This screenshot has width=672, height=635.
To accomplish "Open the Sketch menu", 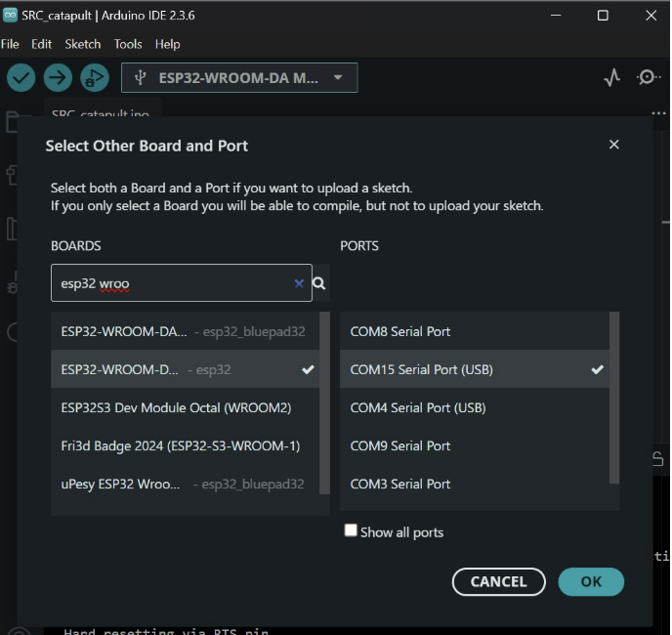I will (83, 44).
